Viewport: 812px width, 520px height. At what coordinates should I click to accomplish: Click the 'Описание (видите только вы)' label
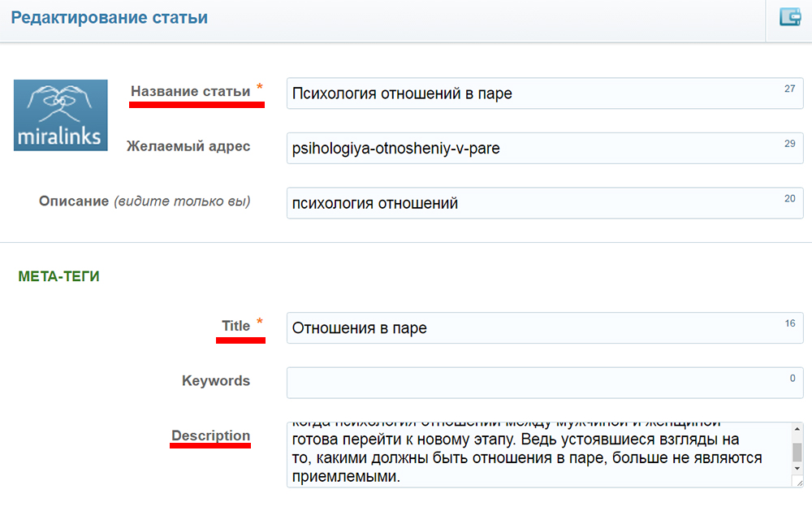(145, 201)
